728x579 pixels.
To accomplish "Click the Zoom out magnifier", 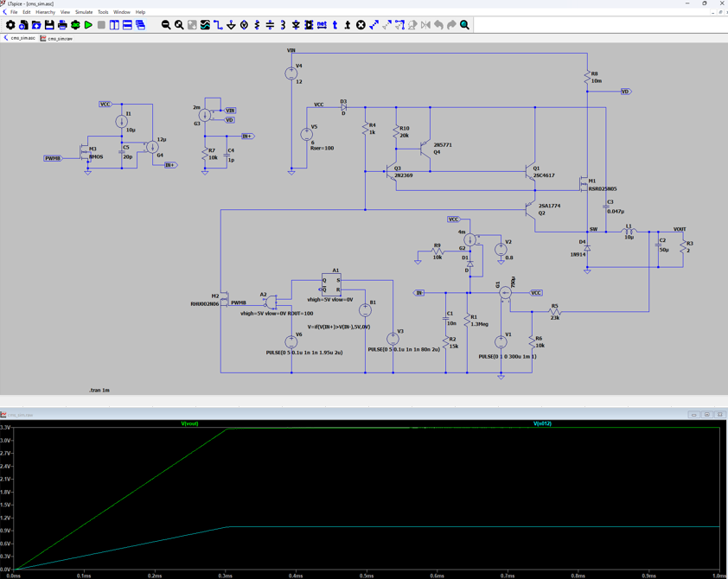I will tap(166, 25).
